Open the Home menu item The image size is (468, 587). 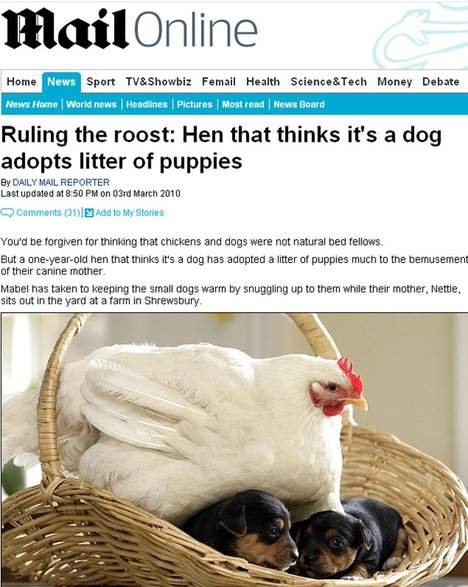point(21,82)
